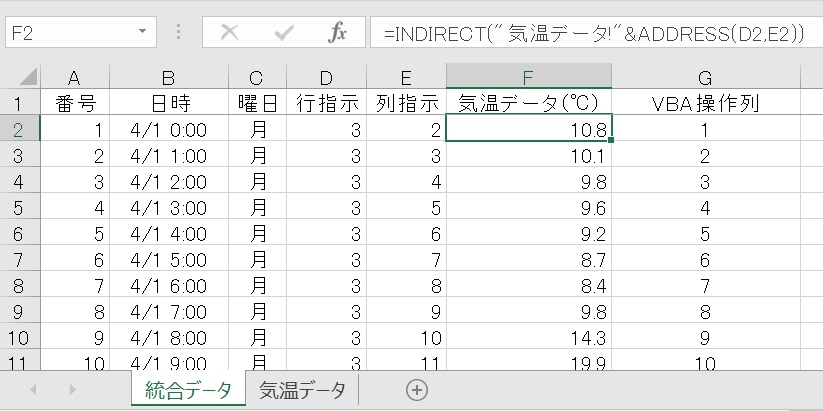The image size is (823, 411).
Task: Select the cell with 4/1 3:00
Action: pos(169,207)
